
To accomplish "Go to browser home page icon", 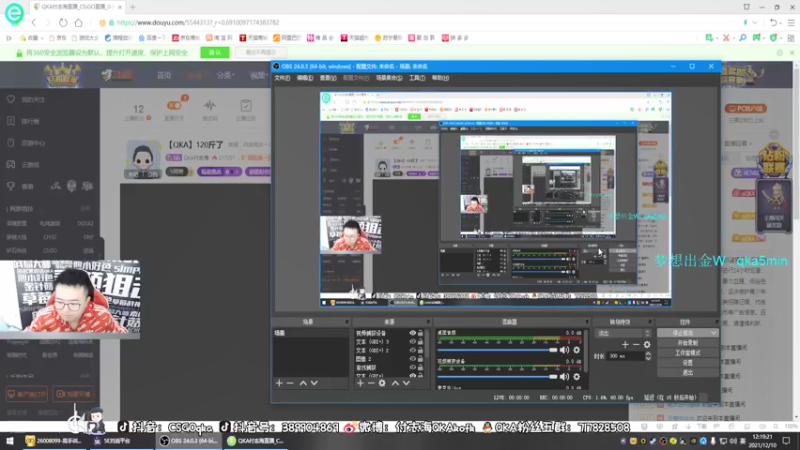I will 79,22.
